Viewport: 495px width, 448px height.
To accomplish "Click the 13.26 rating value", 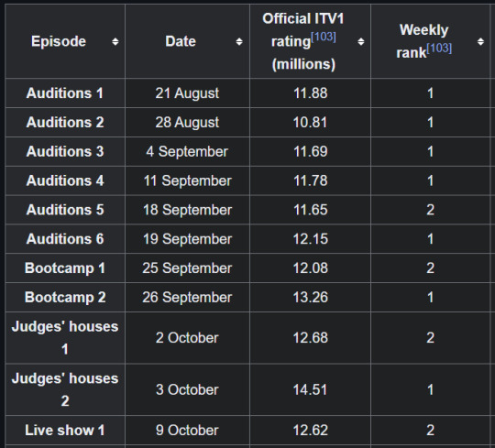I will click(x=311, y=297).
